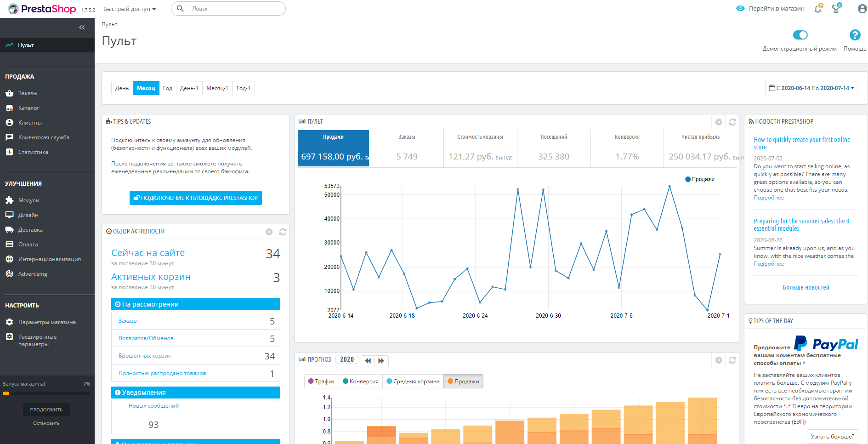Select the Месяц period tab

point(146,88)
